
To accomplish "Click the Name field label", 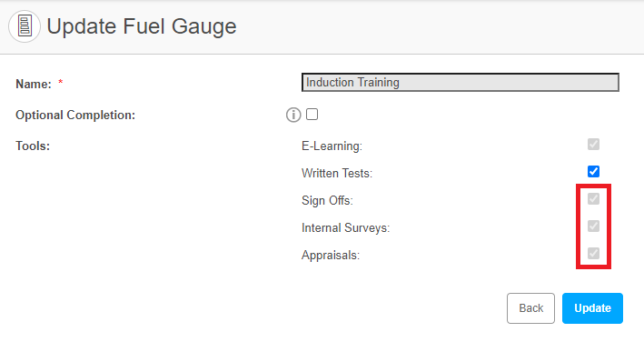I will (x=34, y=84).
